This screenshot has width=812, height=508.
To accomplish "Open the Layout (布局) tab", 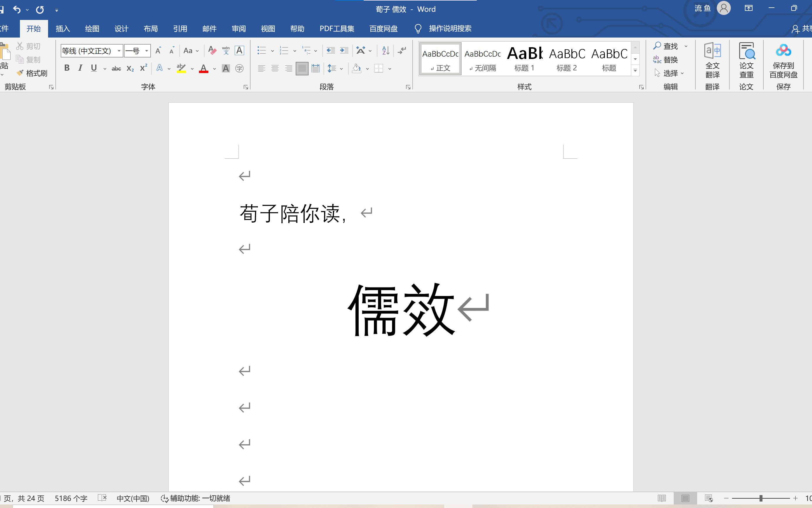I will point(151,28).
